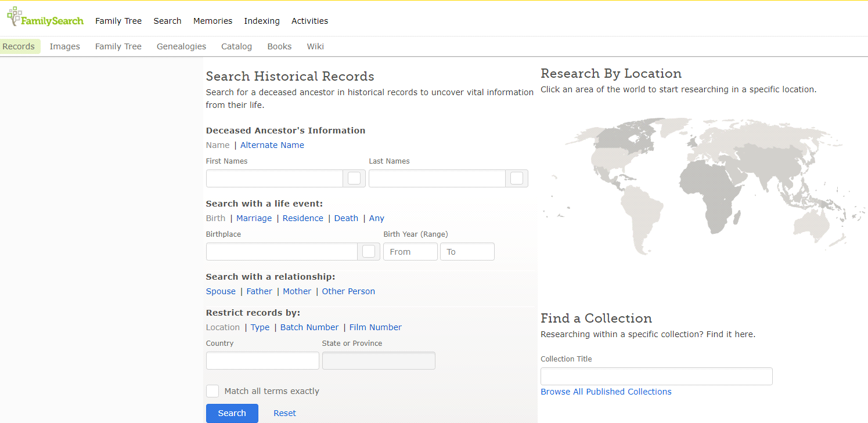Toggle exact match for Birthplace
The width and height of the screenshot is (868, 423).
point(369,251)
